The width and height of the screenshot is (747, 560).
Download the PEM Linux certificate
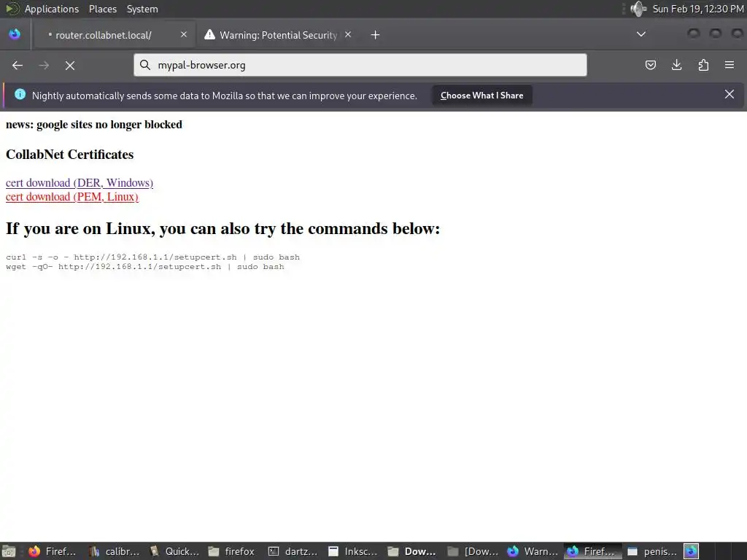72,197
